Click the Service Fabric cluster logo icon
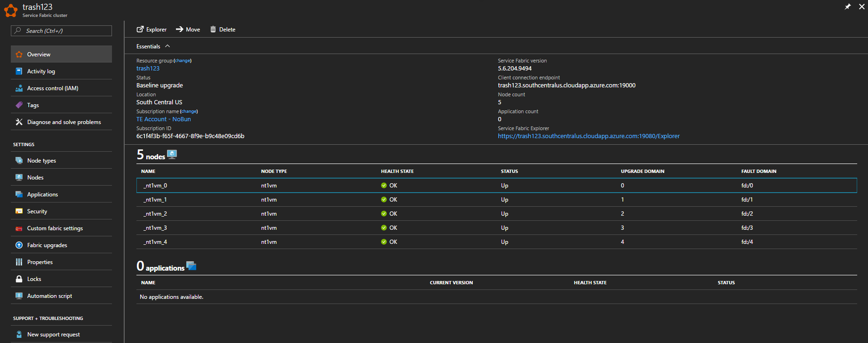Image resolution: width=868 pixels, height=343 pixels. point(10,10)
